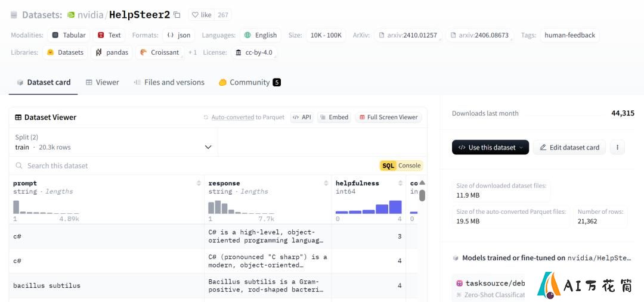Filter by Text modality tag
Image resolution: width=644 pixels, height=302 pixels.
(x=109, y=35)
